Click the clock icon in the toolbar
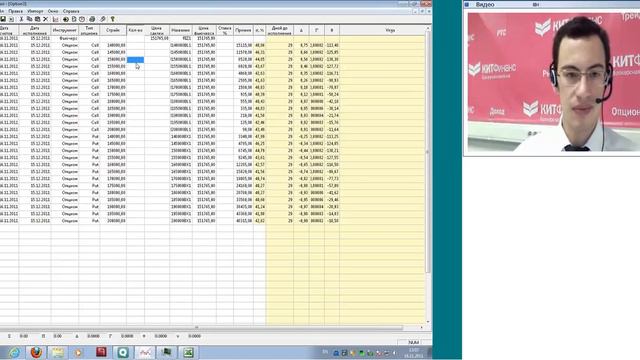The height and width of the screenshot is (360, 640). point(82,19)
